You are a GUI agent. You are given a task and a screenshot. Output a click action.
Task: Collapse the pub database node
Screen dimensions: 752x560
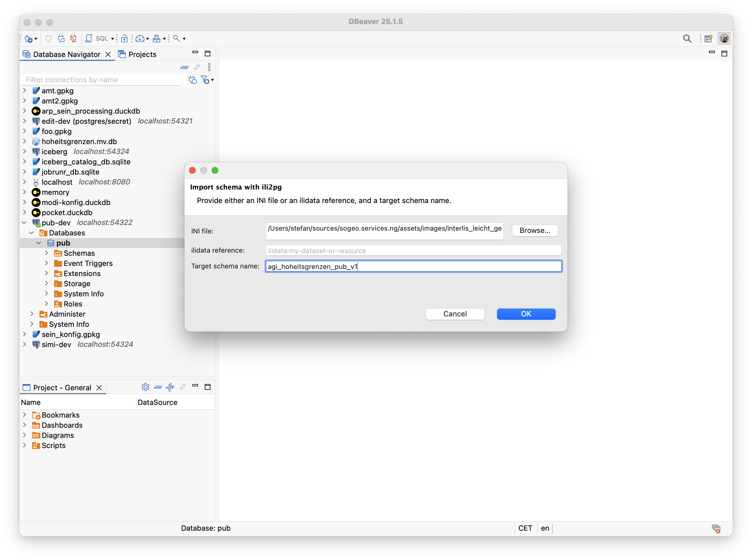pyautogui.click(x=39, y=243)
